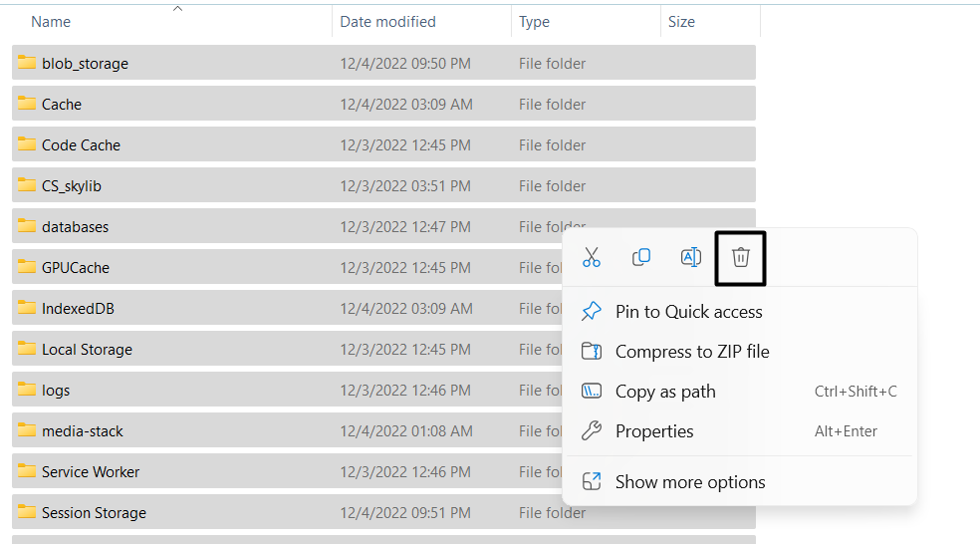The width and height of the screenshot is (980, 544).
Task: Click the Size column header
Action: point(681,22)
